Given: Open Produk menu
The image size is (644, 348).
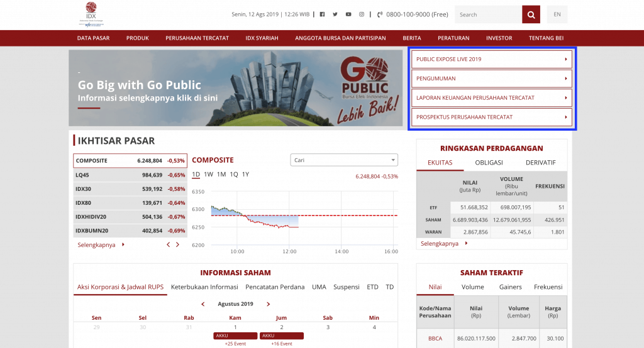Looking at the screenshot, I should (x=138, y=38).
